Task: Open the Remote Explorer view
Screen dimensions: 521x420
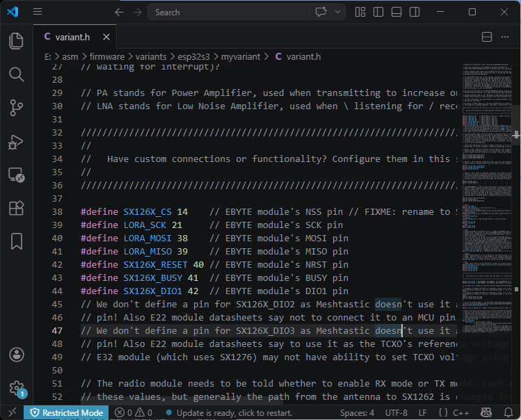Action: (x=16, y=175)
